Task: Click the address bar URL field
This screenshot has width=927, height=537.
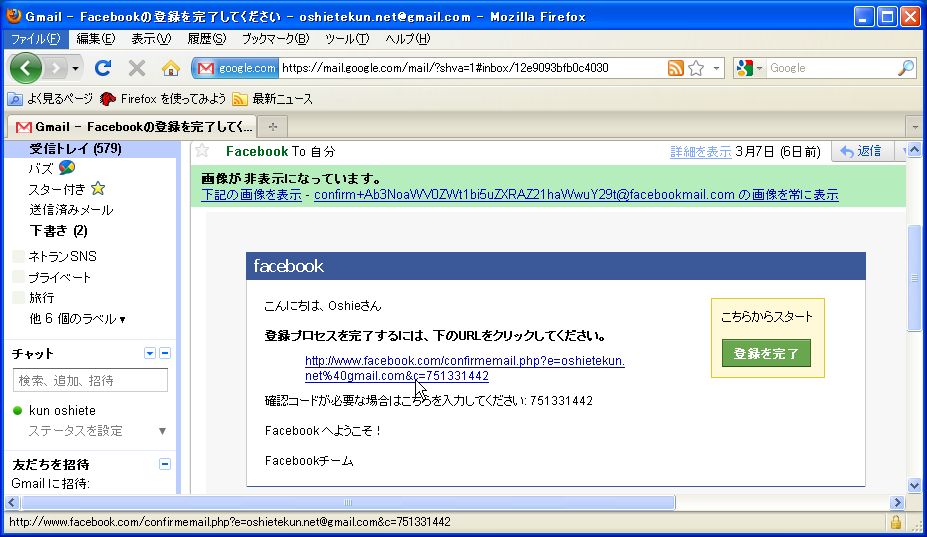Action: tap(471, 68)
